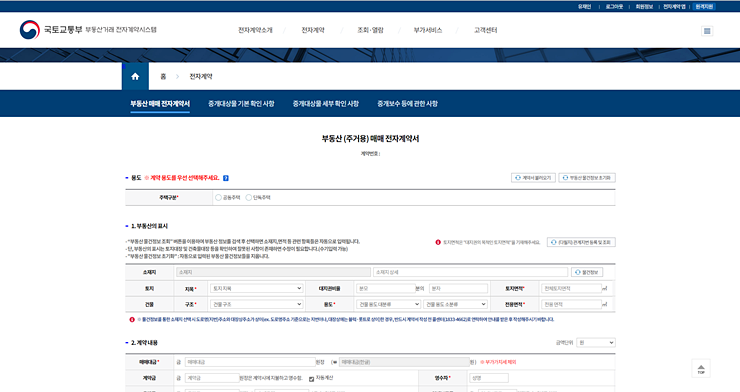
Task: Open the 금액단위 dropdown
Action: 596,342
